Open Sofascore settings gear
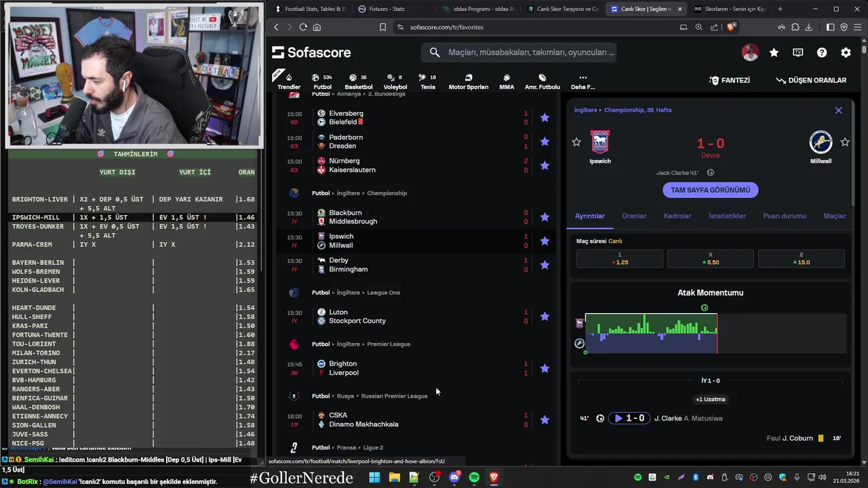Screen dimensions: 868x488 (846, 52)
